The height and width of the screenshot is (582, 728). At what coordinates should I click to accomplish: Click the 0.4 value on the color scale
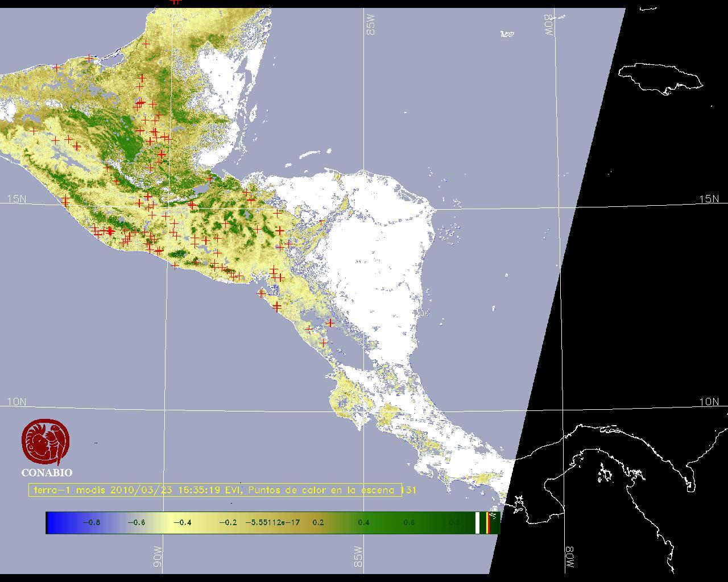363,522
